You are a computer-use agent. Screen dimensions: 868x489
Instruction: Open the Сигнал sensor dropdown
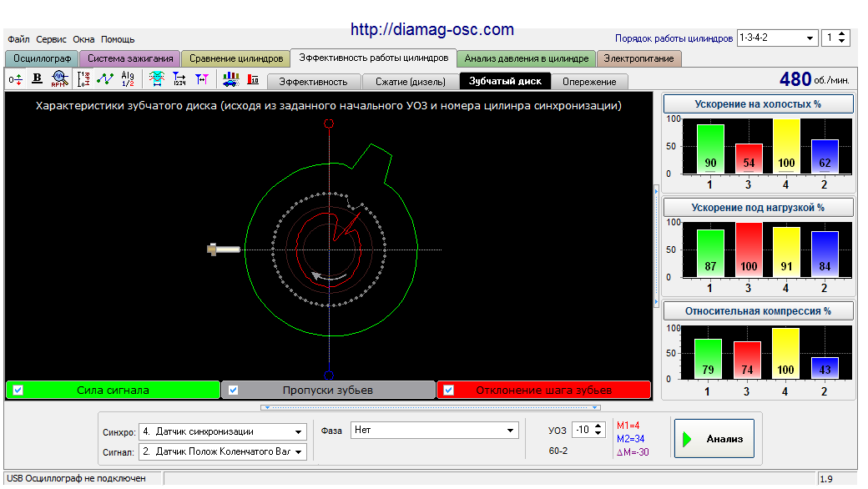click(x=299, y=452)
